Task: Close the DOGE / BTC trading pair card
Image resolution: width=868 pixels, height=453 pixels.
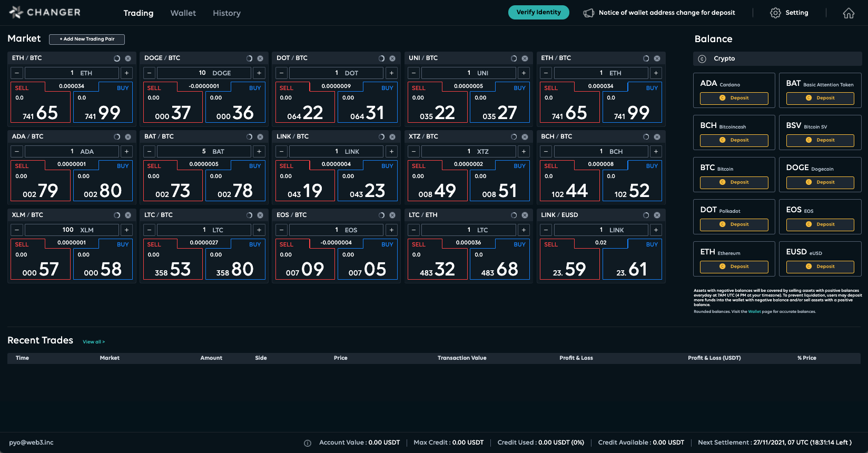Action: 260,58
